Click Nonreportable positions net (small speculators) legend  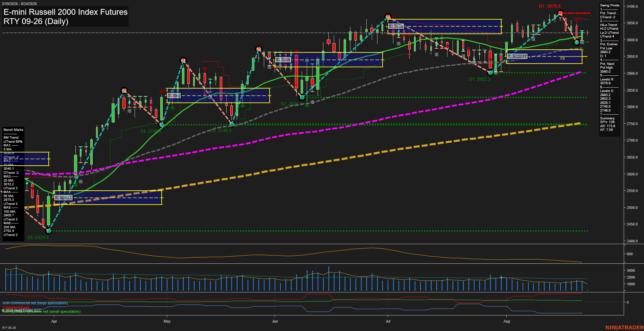pyautogui.click(x=41, y=311)
